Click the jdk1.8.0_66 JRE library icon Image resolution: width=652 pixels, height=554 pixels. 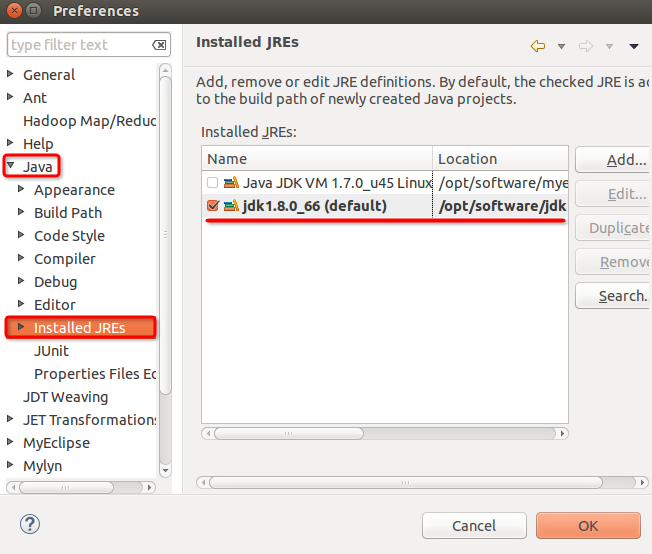pyautogui.click(x=231, y=206)
